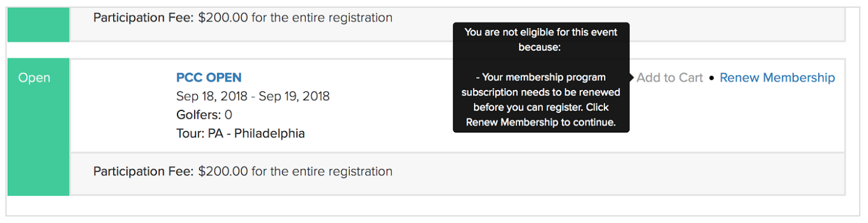
Task: Click the Renew Membership link
Action: click(777, 78)
